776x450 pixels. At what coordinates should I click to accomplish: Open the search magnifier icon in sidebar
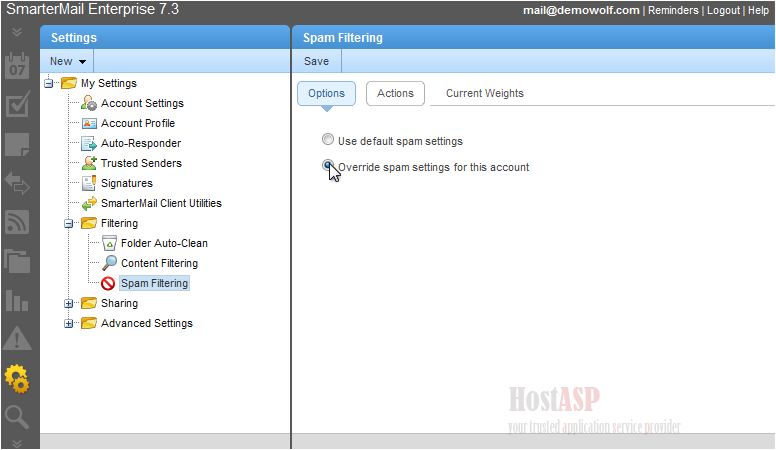tap(17, 417)
